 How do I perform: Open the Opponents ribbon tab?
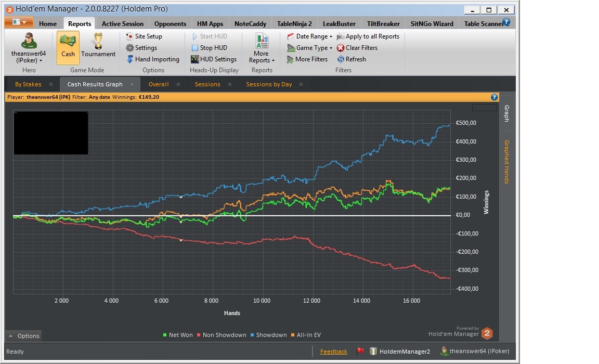[x=170, y=24]
